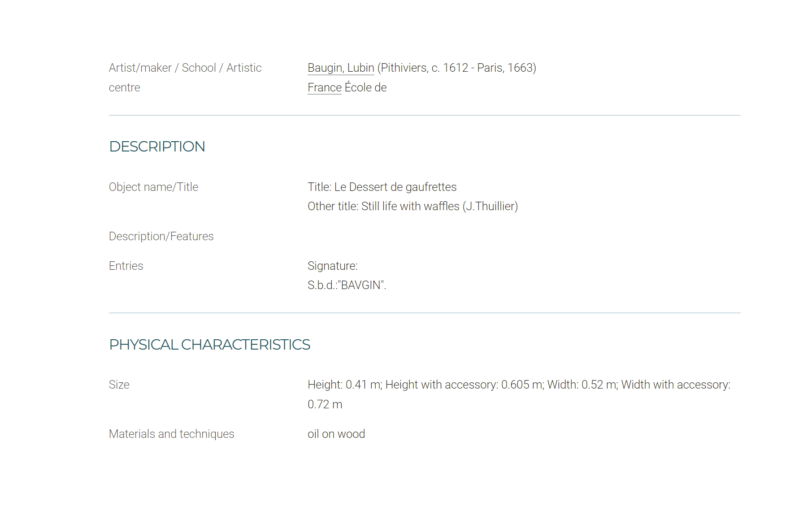Click the Description/Features label

161,236
